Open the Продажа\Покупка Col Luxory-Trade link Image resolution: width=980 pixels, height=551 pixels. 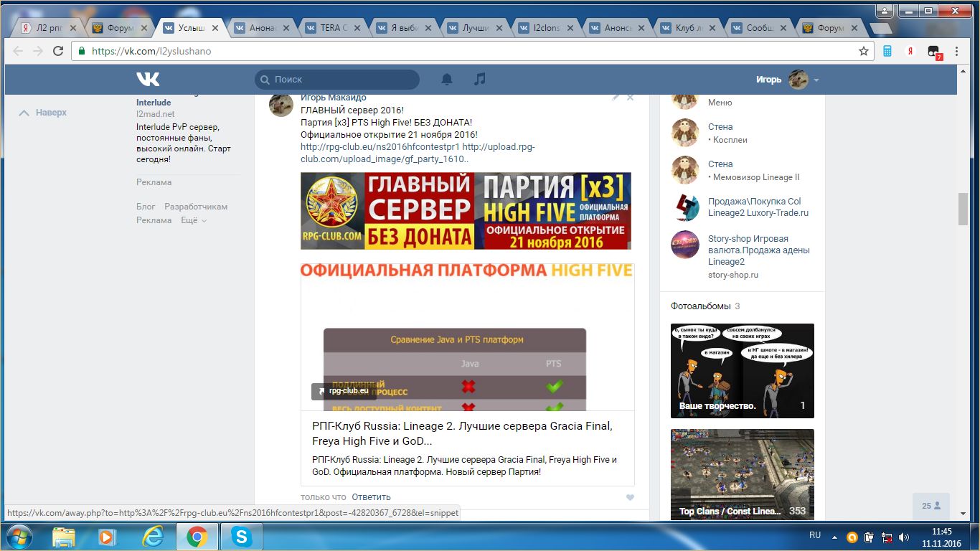click(758, 207)
